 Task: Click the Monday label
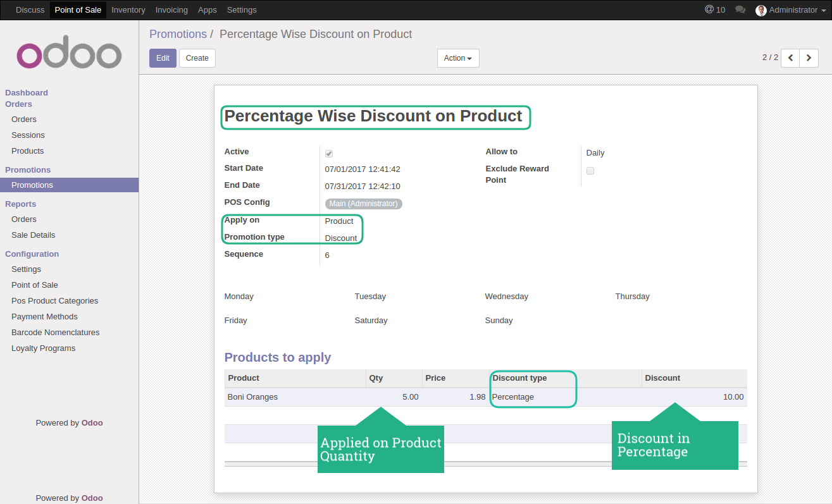[239, 297]
